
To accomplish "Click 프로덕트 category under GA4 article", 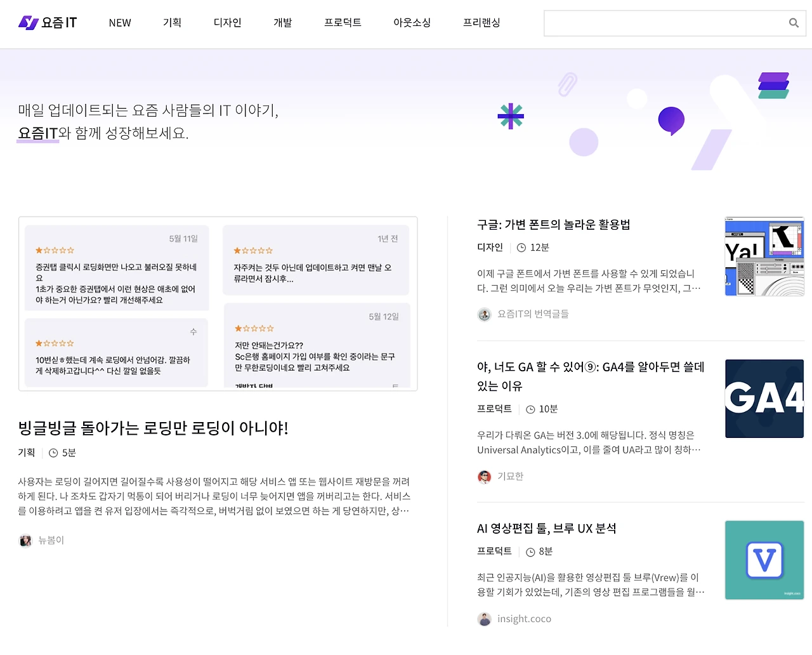I will click(x=494, y=409).
